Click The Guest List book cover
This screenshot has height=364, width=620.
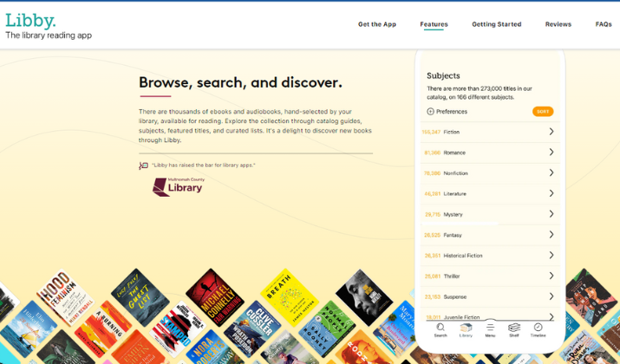[x=140, y=297]
